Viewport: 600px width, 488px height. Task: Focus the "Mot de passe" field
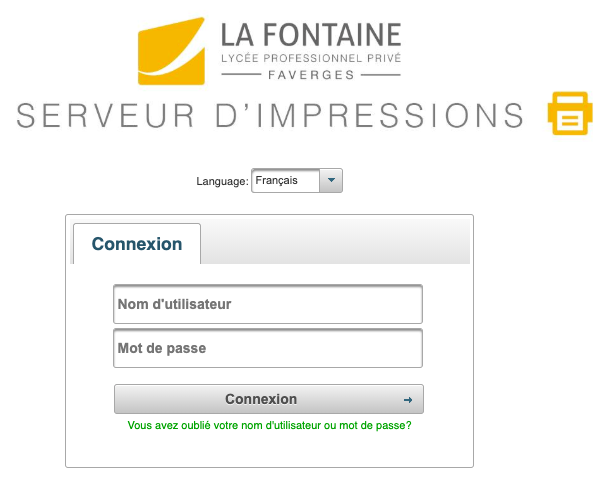268,349
